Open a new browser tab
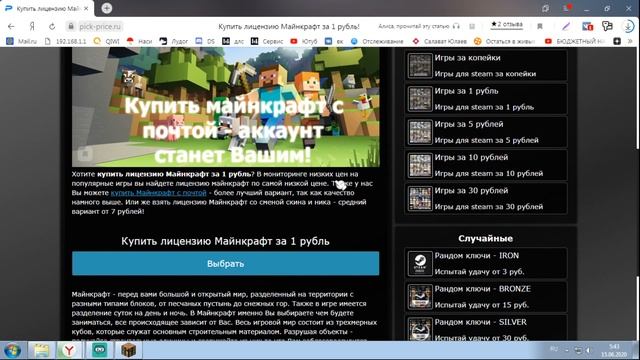This screenshot has width=640, height=360. (x=107, y=8)
